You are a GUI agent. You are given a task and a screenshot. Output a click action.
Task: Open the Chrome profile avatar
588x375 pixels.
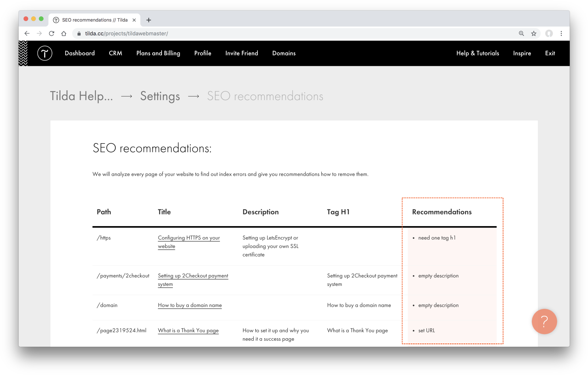[x=549, y=33]
